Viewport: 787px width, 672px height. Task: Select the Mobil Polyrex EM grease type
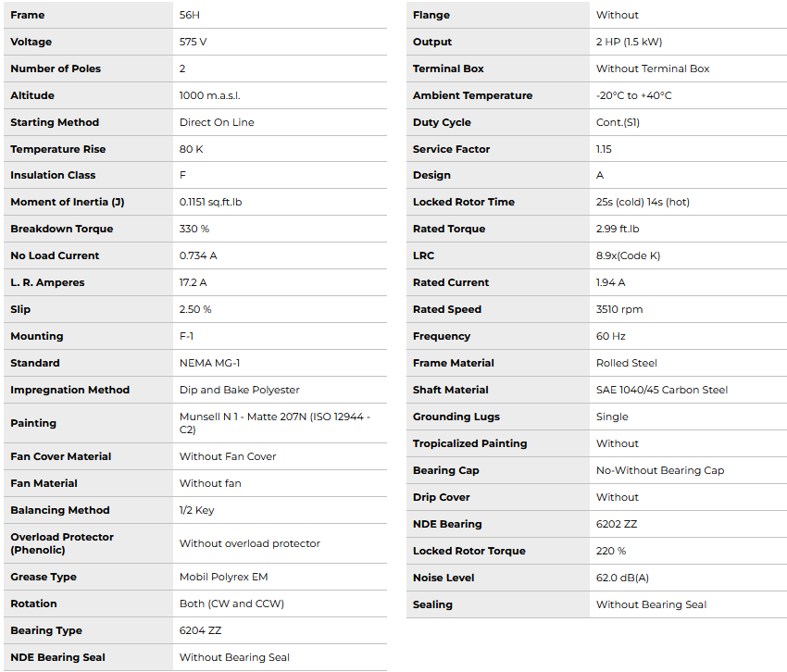pos(223,577)
